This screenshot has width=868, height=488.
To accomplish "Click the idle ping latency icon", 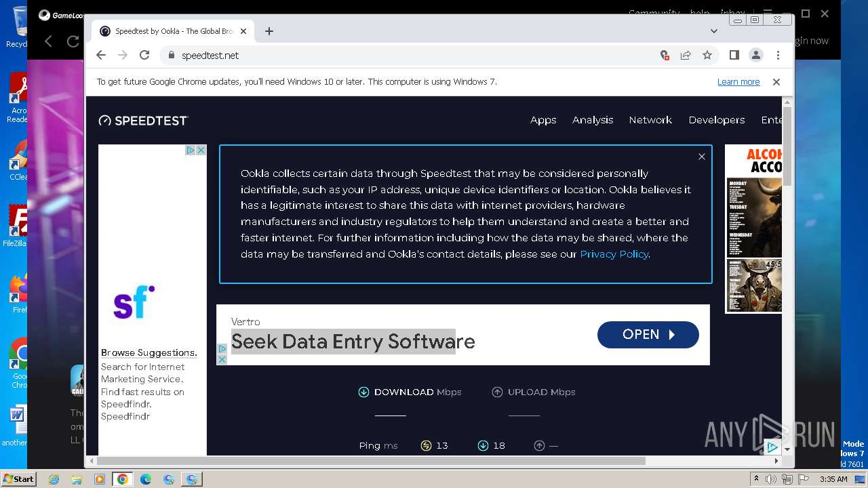I will pyautogui.click(x=426, y=445).
